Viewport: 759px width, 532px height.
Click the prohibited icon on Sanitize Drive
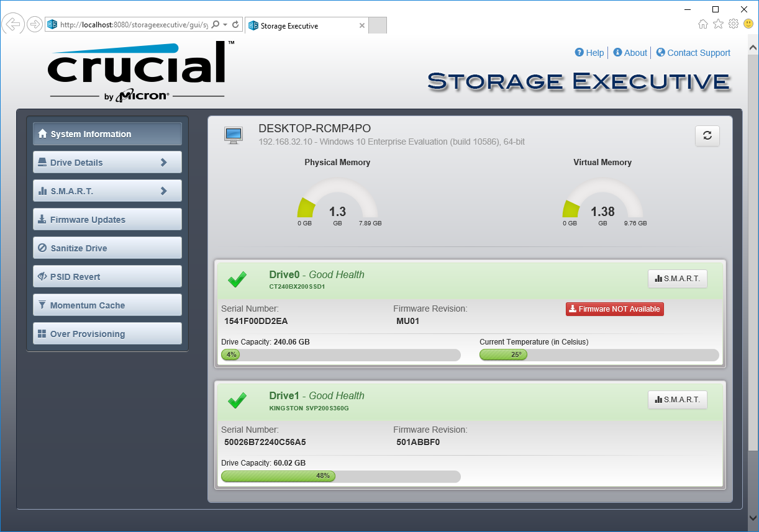click(42, 248)
